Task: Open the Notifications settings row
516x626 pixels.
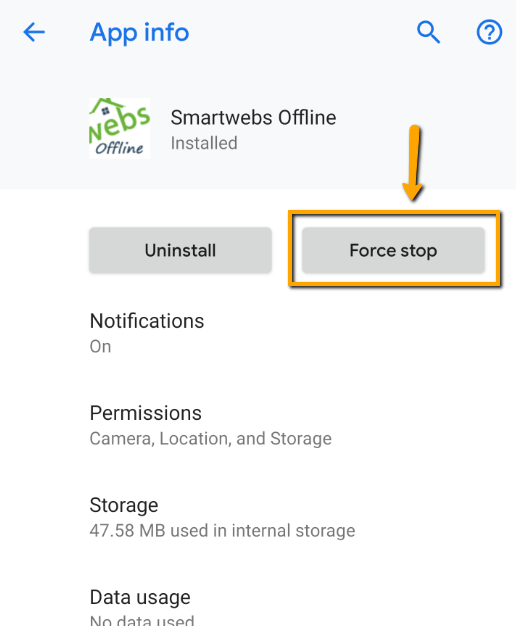Action: 258,333
